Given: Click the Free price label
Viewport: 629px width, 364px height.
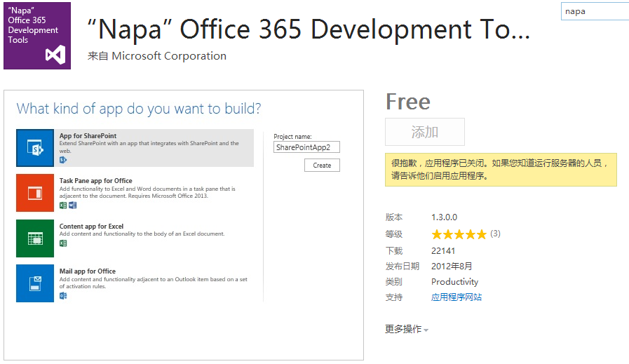Looking at the screenshot, I should point(408,102).
